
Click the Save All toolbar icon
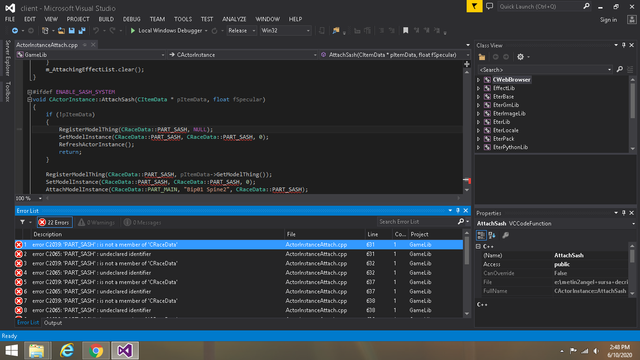(82, 31)
